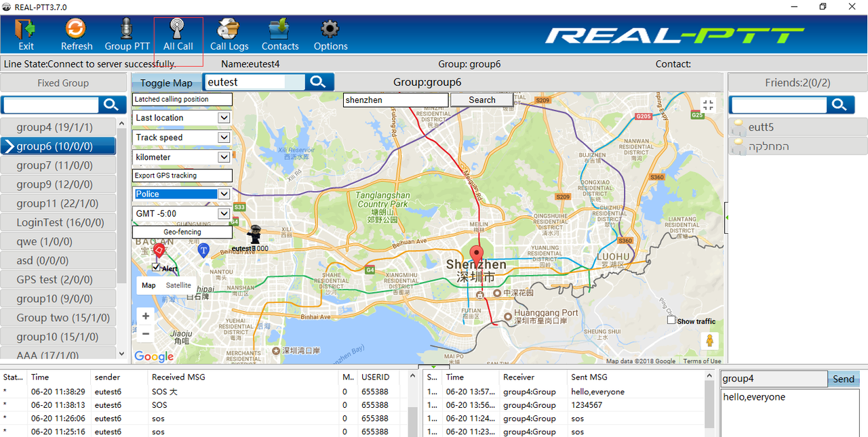
Task: Click group4 recipient field
Action: click(774, 379)
